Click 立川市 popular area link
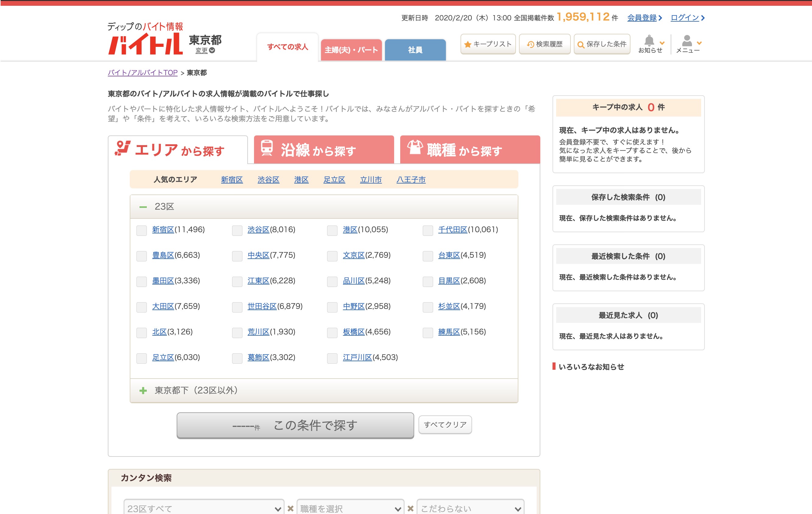The height and width of the screenshot is (514, 812). point(371,180)
